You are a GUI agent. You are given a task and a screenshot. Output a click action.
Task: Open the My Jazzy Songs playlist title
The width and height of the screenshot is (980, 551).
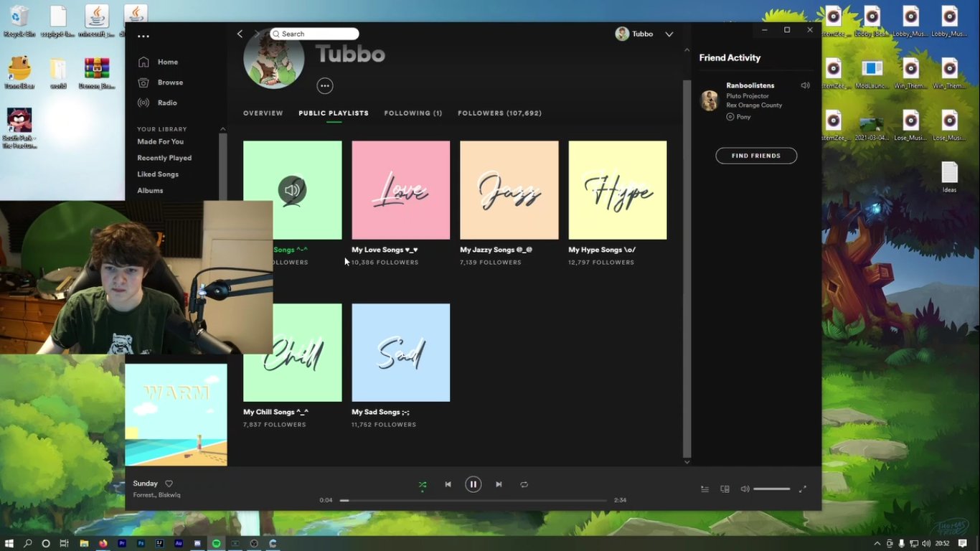[x=496, y=250]
